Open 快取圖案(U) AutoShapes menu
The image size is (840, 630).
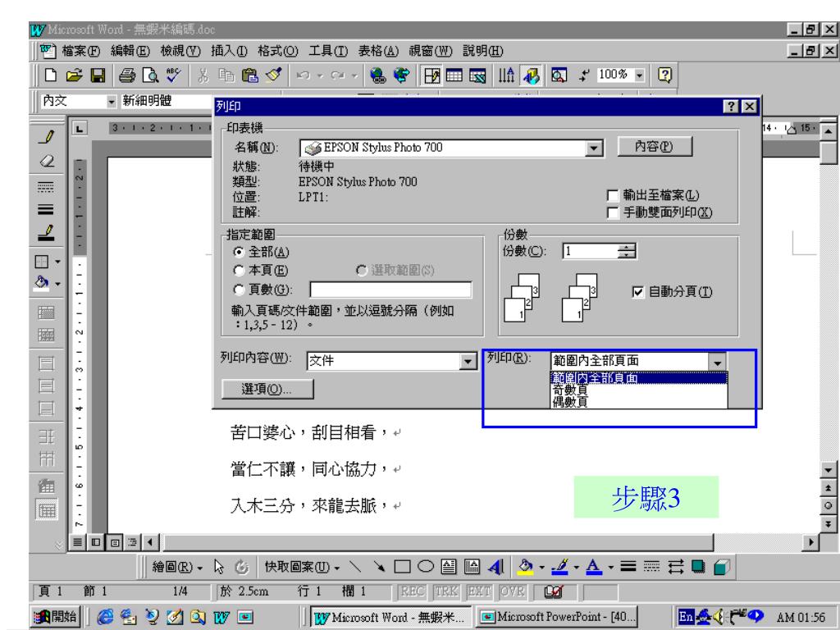pos(302,567)
